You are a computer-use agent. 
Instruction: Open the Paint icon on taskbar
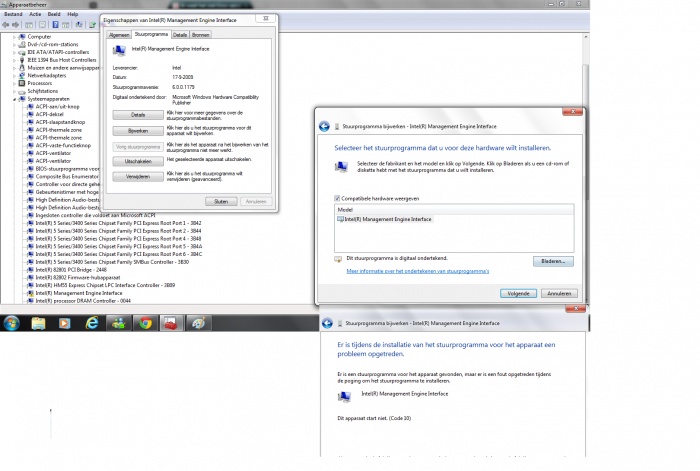pyautogui.click(x=198, y=323)
